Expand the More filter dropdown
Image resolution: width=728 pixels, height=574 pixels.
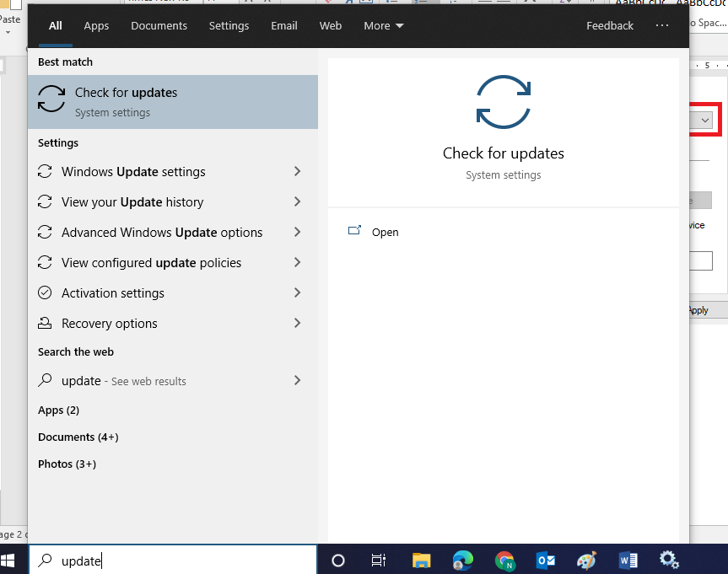pyautogui.click(x=384, y=26)
